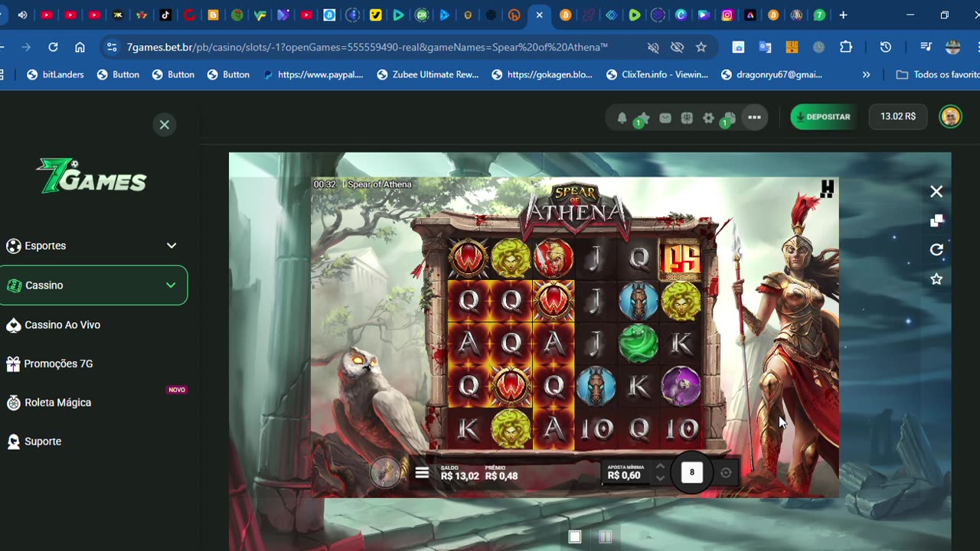The image size is (980, 551).
Task: Close the active browser tab
Action: pyautogui.click(x=539, y=15)
